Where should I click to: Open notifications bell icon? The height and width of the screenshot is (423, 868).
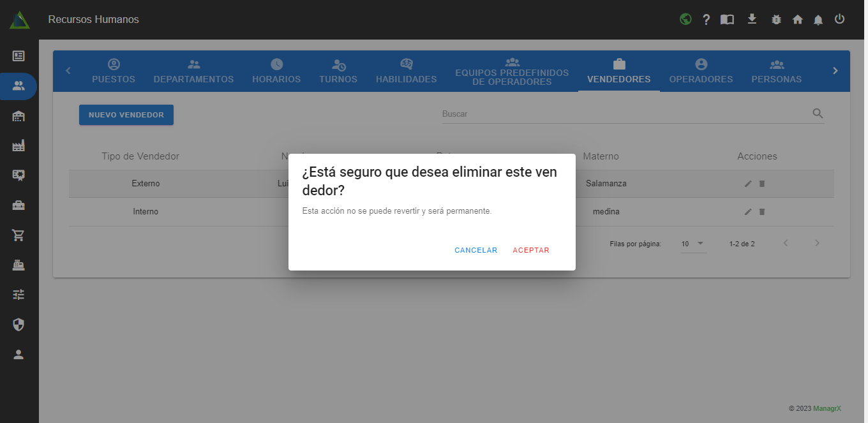coord(818,20)
